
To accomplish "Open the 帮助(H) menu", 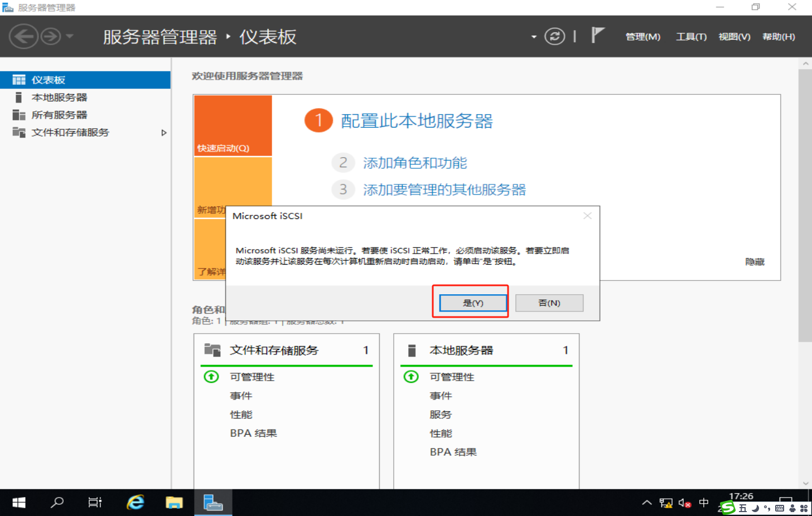I will [x=779, y=37].
